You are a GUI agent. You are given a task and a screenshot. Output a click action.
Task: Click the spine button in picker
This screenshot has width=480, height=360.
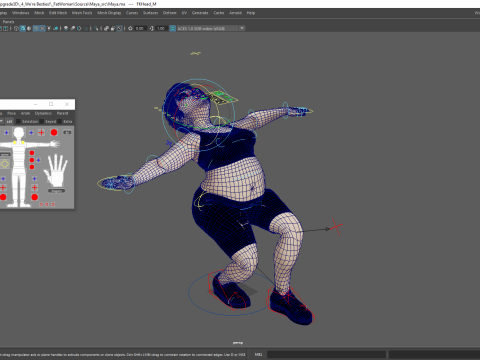coord(5,155)
